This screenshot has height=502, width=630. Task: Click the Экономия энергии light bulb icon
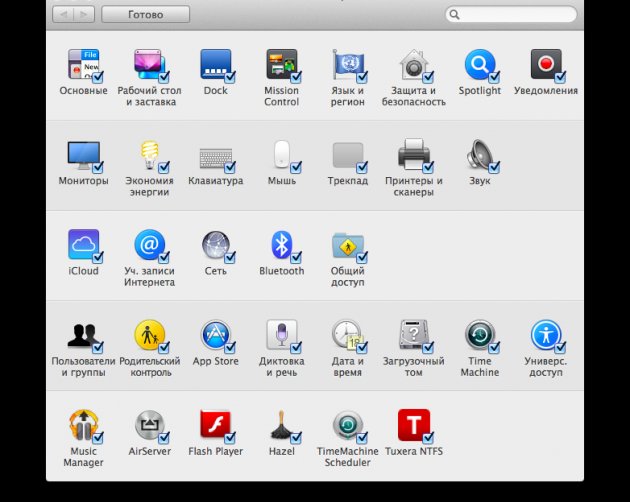(149, 155)
